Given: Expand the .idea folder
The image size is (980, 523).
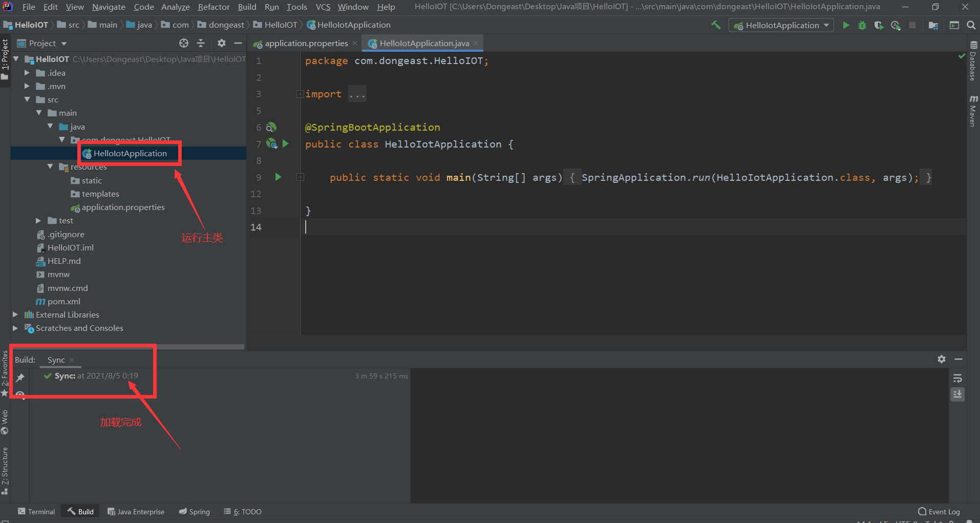Looking at the screenshot, I should 27,73.
